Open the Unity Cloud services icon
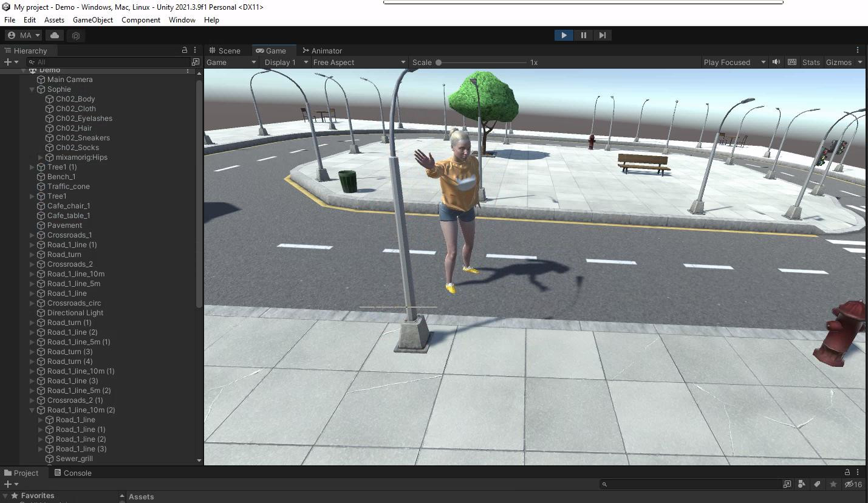868x503 pixels. click(x=55, y=35)
